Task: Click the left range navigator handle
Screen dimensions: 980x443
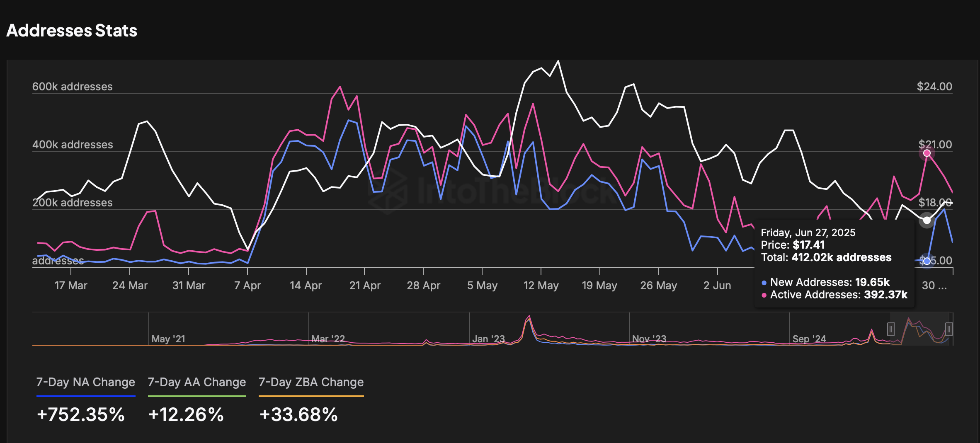Action: (x=891, y=329)
